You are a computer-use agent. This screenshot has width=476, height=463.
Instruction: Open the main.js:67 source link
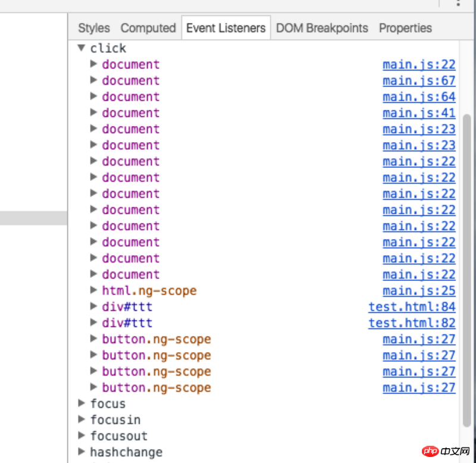(x=419, y=80)
